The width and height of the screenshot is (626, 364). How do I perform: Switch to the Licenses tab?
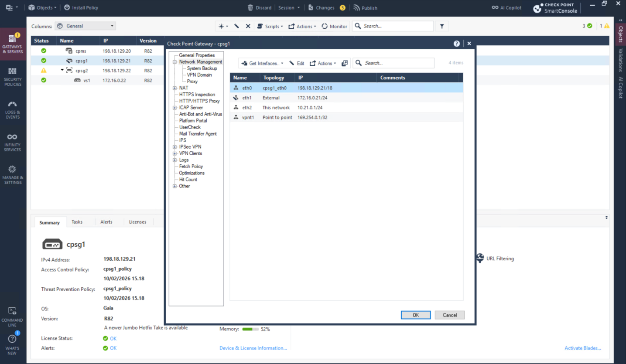pyautogui.click(x=137, y=222)
